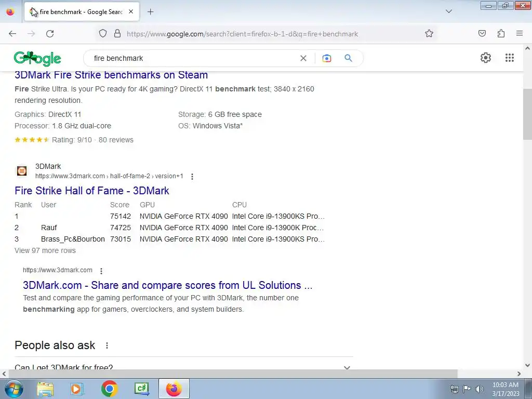Screen dimensions: 532x399
Task: Go back with the browser back arrow
Action: pos(12,34)
